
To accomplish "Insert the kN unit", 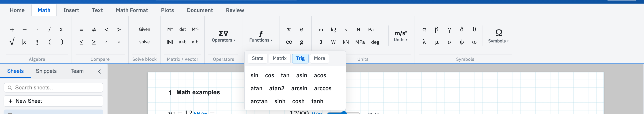I will (346, 42).
